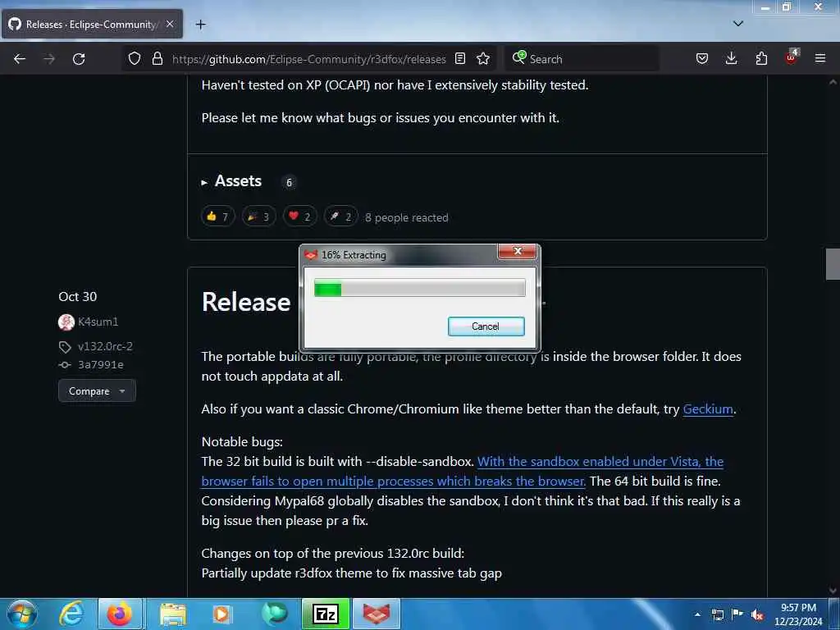This screenshot has width=840, height=630.
Task: Bookmark this page with the star icon
Action: [x=482, y=59]
